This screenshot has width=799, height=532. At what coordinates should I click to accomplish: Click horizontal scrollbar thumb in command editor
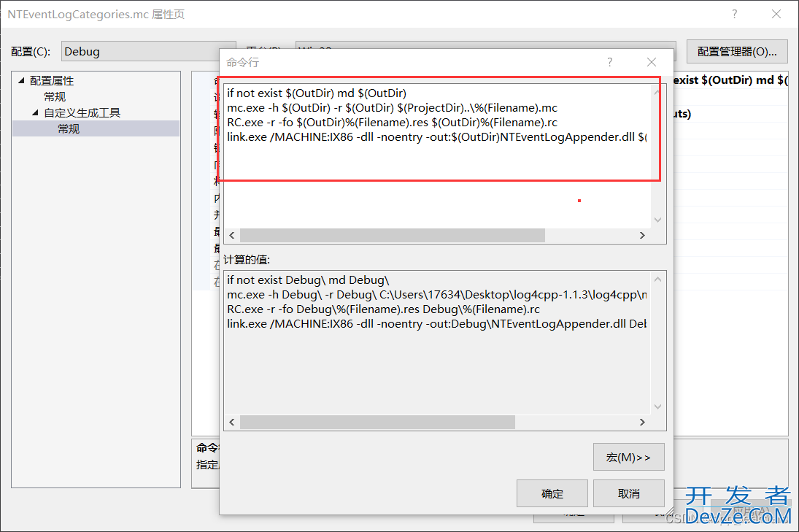(393, 235)
